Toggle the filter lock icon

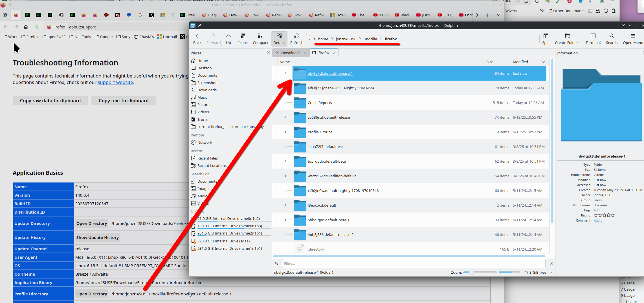[276, 264]
